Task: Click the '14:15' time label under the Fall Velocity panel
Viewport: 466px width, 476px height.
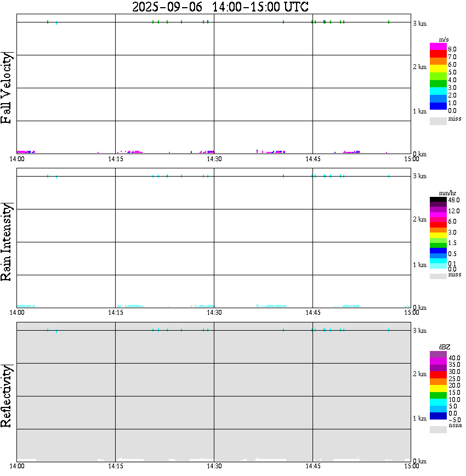Action: 115,159
